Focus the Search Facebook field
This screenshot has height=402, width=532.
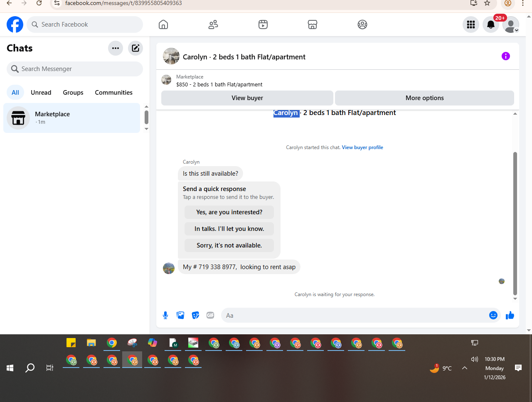pos(85,25)
